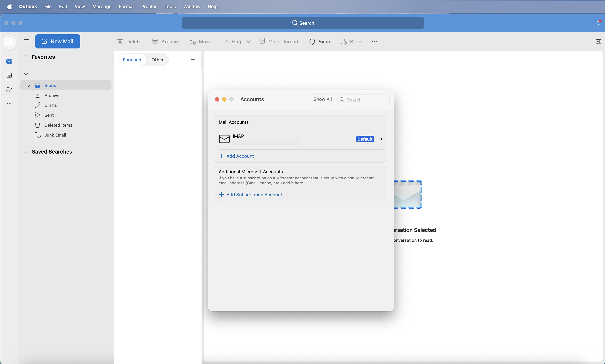This screenshot has height=364, width=605.
Task: Click the Archive toolbar button
Action: [166, 41]
